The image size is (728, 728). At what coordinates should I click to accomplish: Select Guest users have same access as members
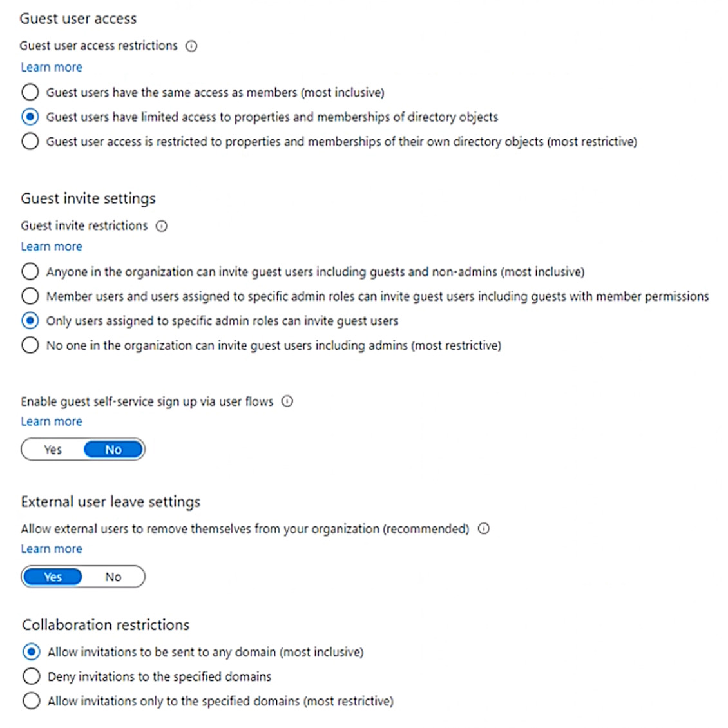30,92
